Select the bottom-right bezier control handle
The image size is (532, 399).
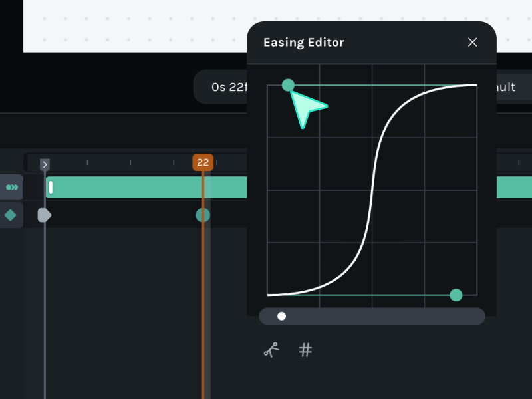pos(456,295)
